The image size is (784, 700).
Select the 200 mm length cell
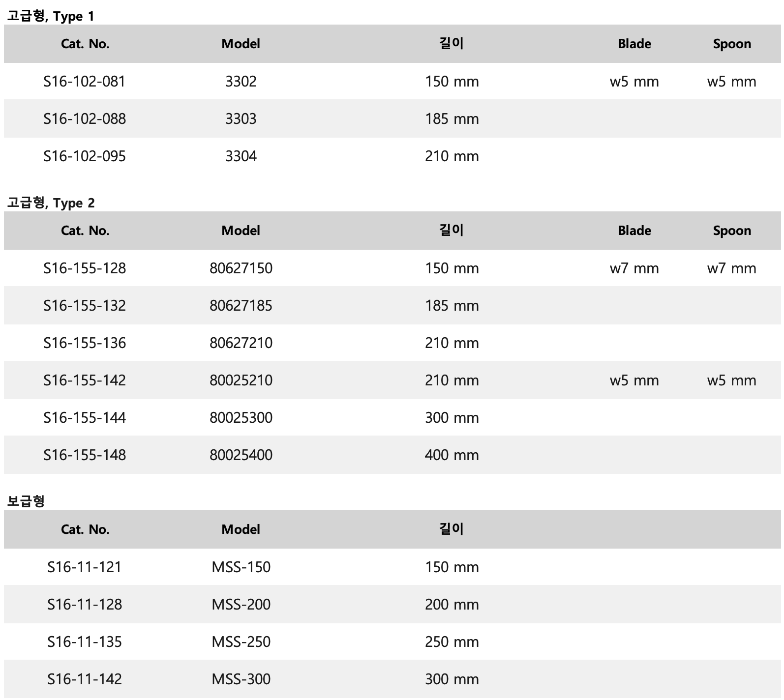tap(452, 605)
